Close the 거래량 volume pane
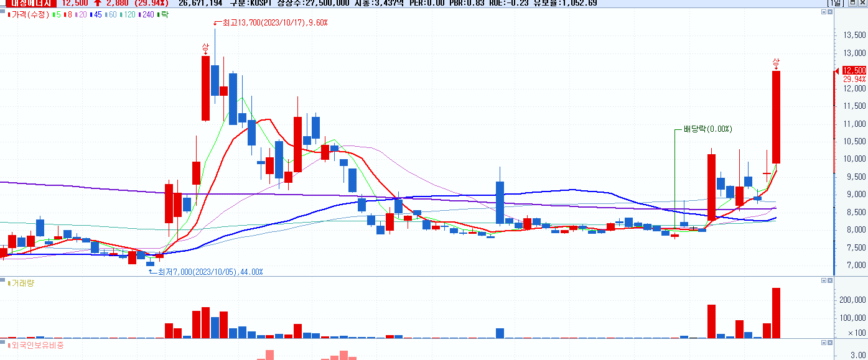This screenshot has height=360, width=868. 829,280
